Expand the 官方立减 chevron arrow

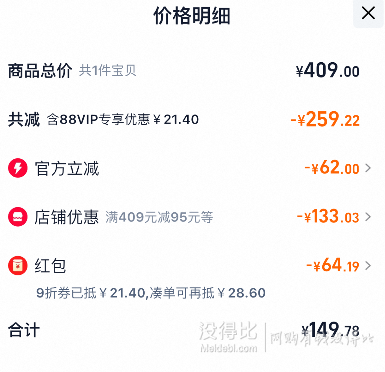[368, 168]
